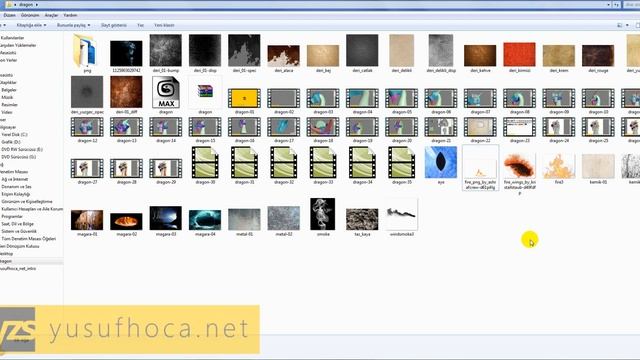
Task: Open the Araçlar menu
Action: tap(51, 15)
